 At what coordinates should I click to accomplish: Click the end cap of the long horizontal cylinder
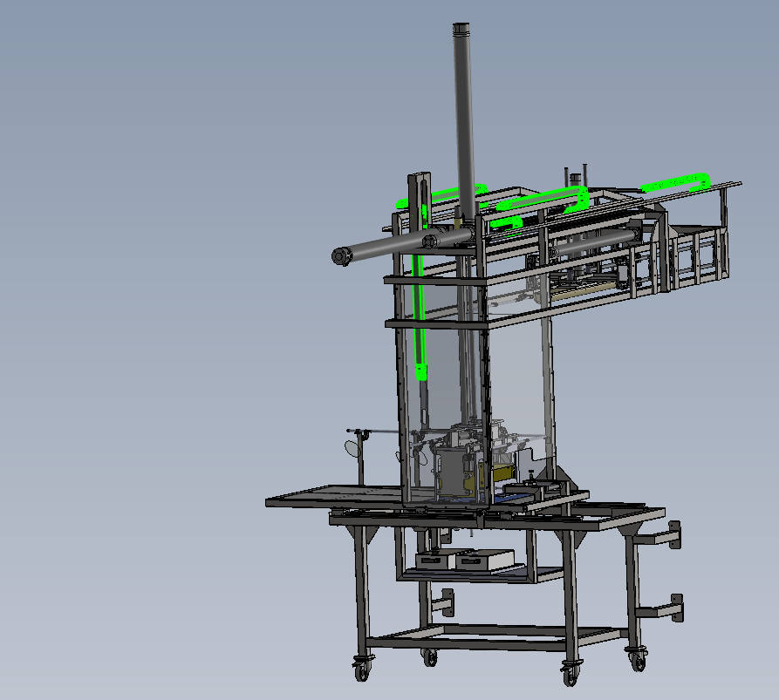point(339,255)
